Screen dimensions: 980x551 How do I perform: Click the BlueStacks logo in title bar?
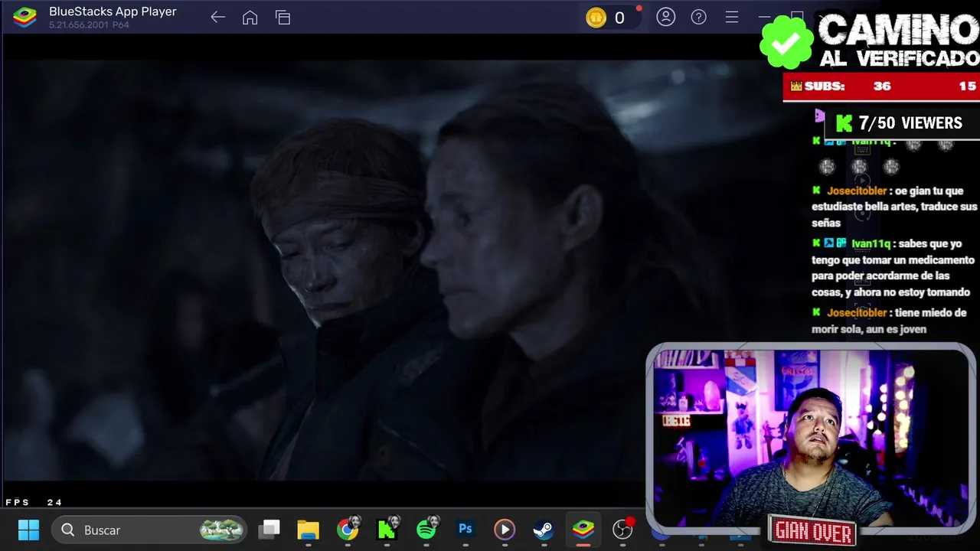coord(25,17)
